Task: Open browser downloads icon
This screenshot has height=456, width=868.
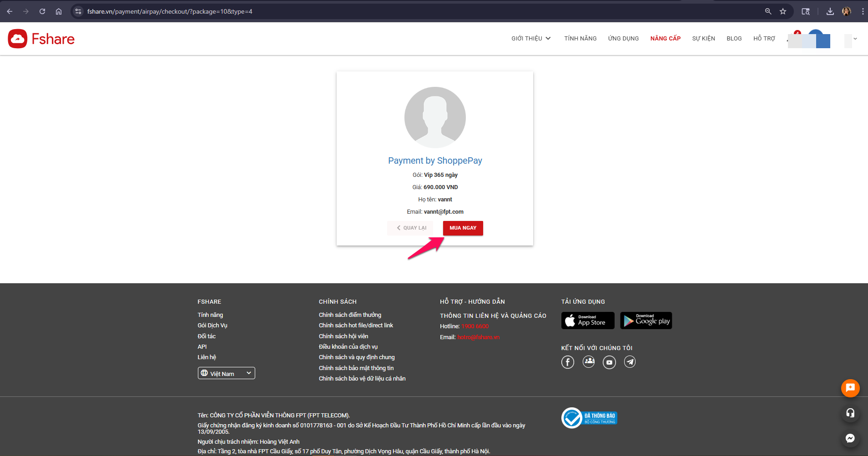Action: [830, 11]
